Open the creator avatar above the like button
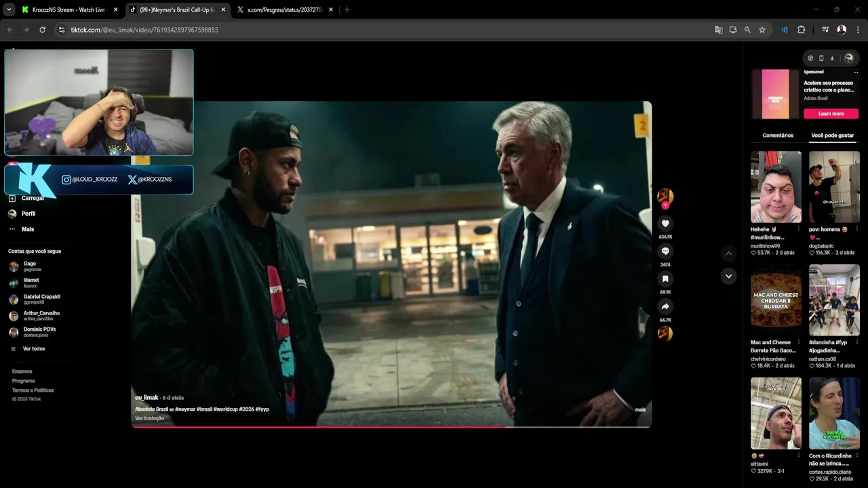The width and height of the screenshot is (868, 488). click(665, 197)
